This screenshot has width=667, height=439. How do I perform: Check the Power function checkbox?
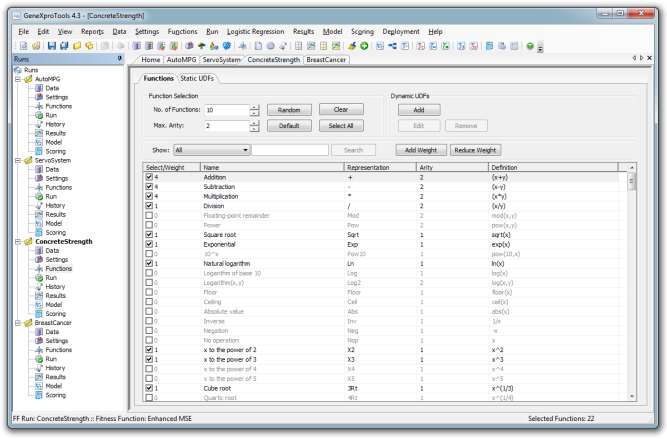point(149,225)
